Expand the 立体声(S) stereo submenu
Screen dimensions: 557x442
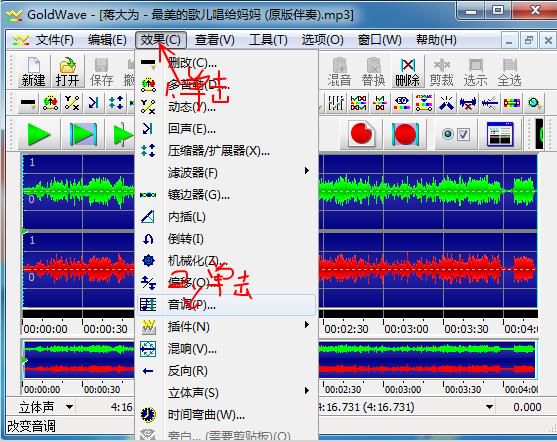coord(226,393)
